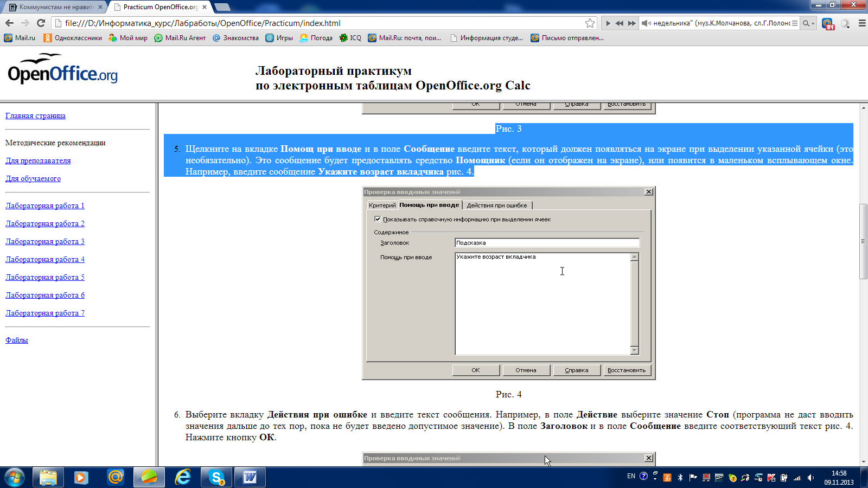Play the music track in toolbar
Screen dimensions: 868x488
pyautogui.click(x=608, y=23)
